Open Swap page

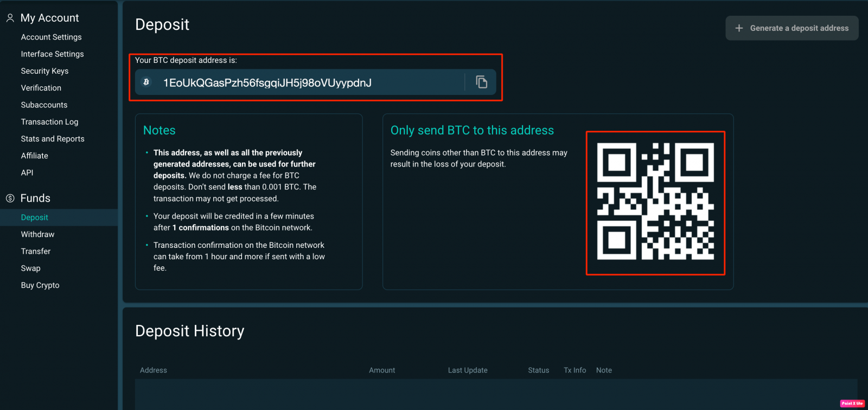click(30, 268)
